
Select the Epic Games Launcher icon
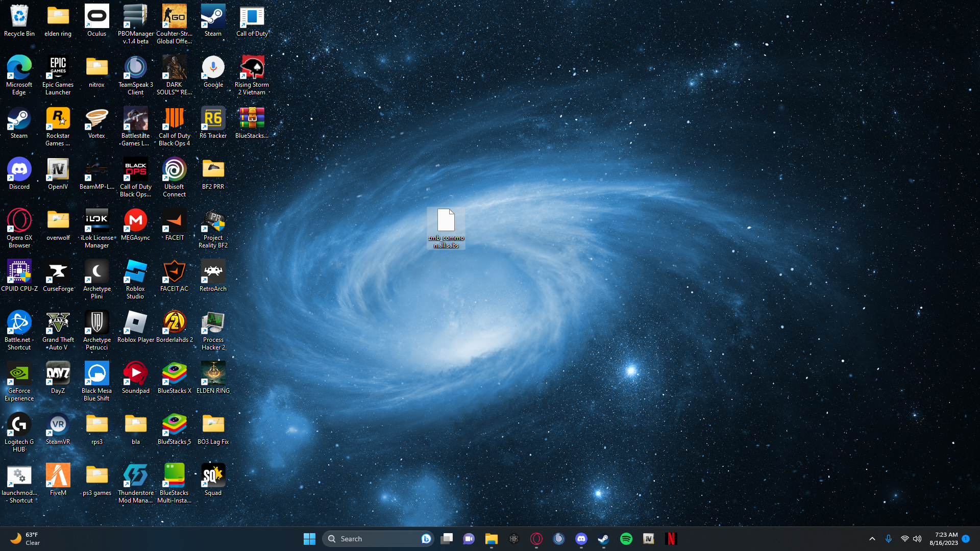pyautogui.click(x=58, y=75)
